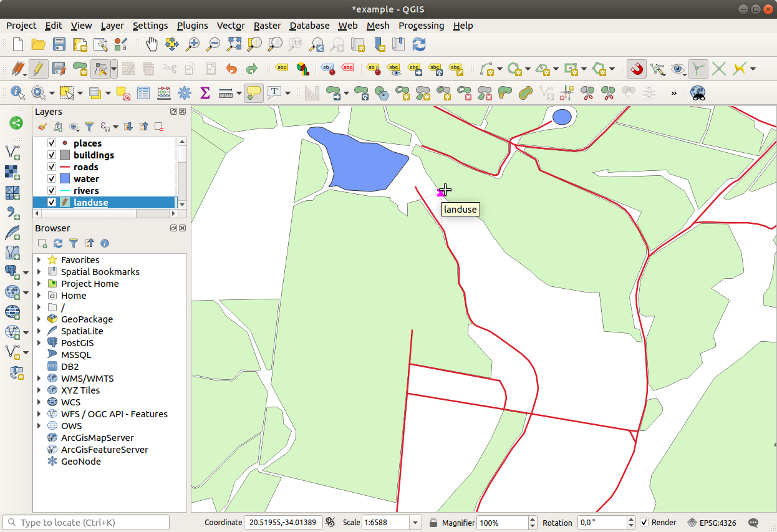The image size is (777, 532).
Task: Click the Undo arrow icon
Action: click(x=231, y=69)
